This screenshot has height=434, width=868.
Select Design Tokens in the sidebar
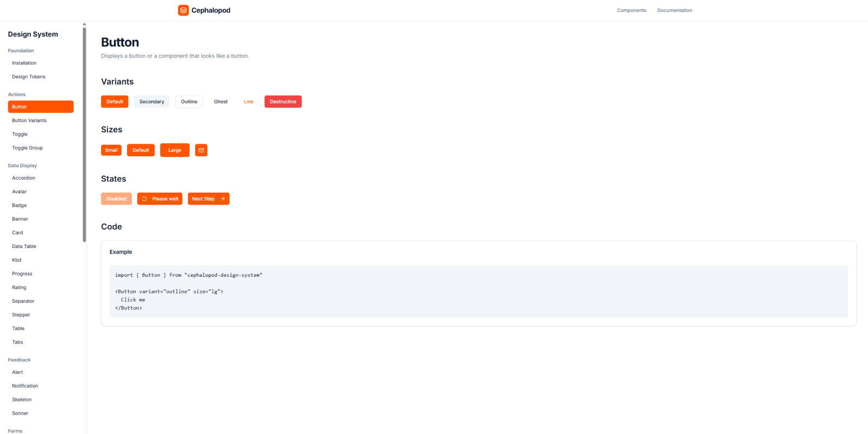tap(41, 77)
